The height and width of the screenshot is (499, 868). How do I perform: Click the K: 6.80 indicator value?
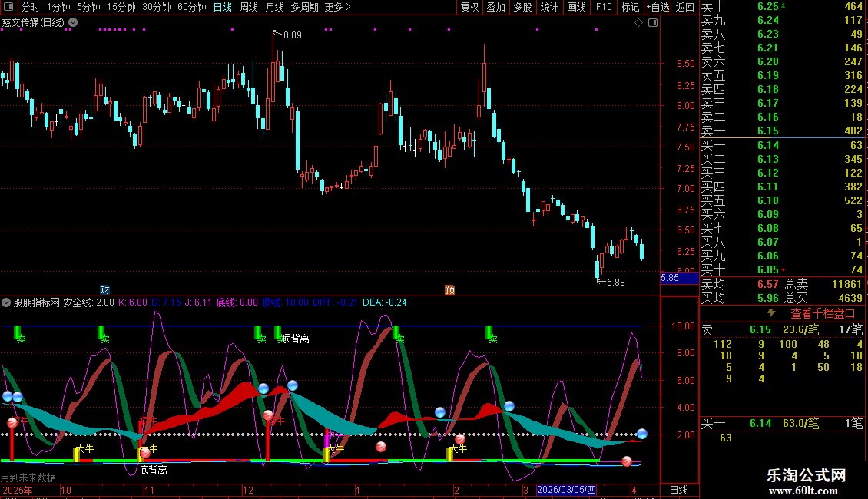click(133, 302)
